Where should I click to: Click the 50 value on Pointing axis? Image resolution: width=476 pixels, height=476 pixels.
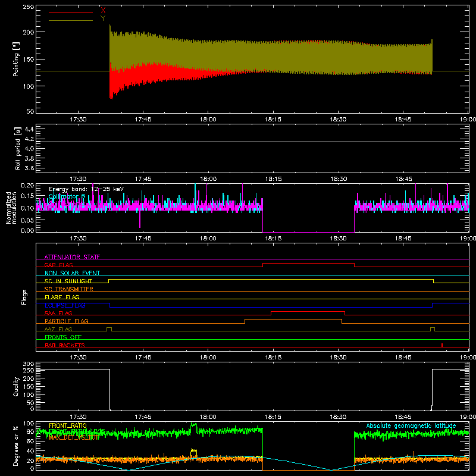point(30,111)
